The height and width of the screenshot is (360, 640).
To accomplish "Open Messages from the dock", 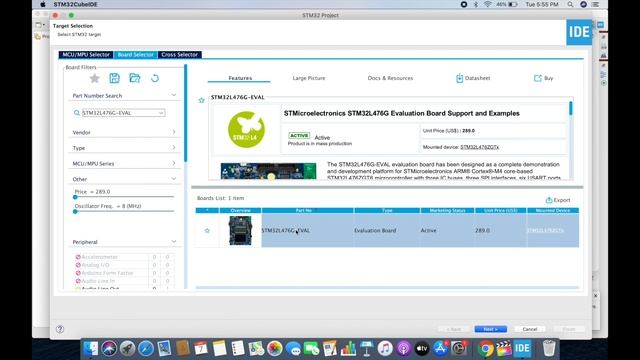I will (293, 349).
